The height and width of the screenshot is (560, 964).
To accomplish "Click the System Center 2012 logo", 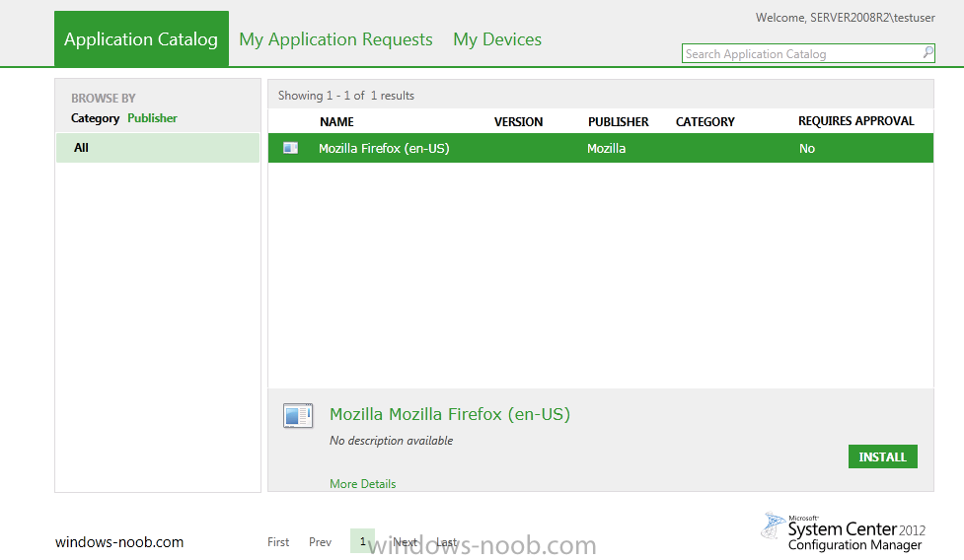I will 843,531.
